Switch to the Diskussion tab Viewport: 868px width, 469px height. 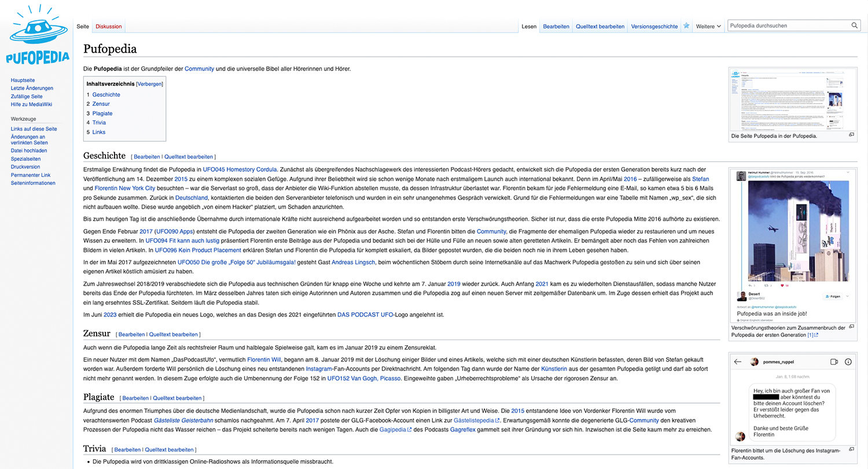click(x=109, y=27)
